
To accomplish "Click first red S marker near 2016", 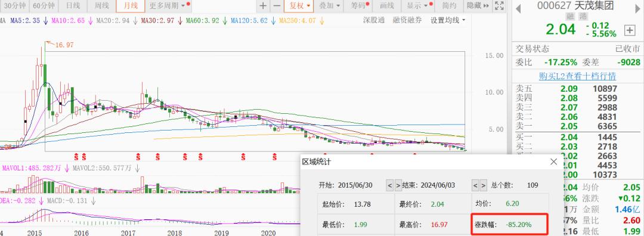I will coord(76,156).
